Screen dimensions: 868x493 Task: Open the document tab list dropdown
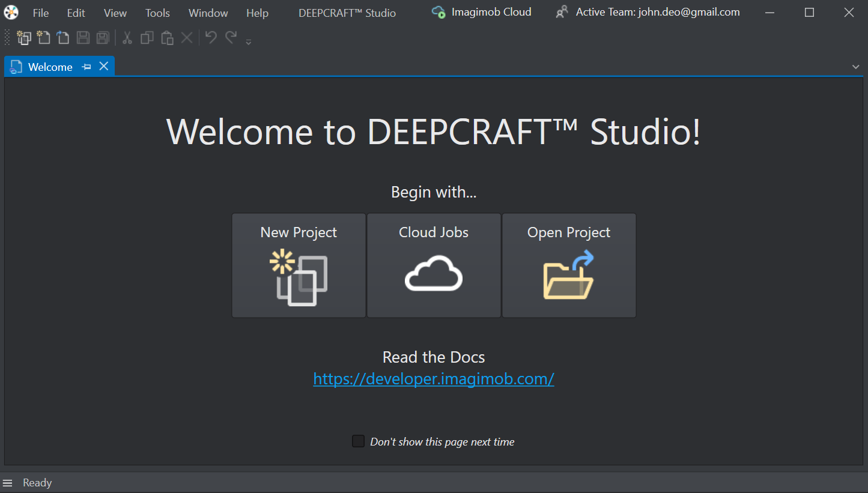[x=856, y=67]
